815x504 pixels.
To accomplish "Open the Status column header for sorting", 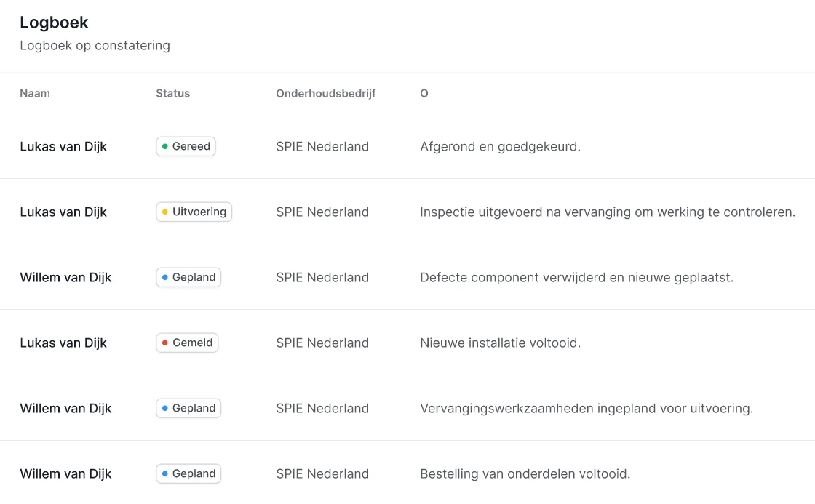I will tap(172, 93).
